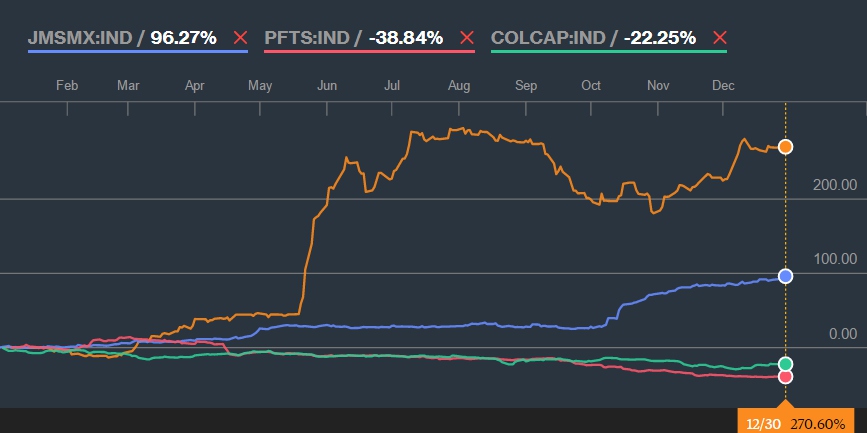Remove COLCAP:IND comparison with red X
The height and width of the screenshot is (433, 867).
click(720, 38)
